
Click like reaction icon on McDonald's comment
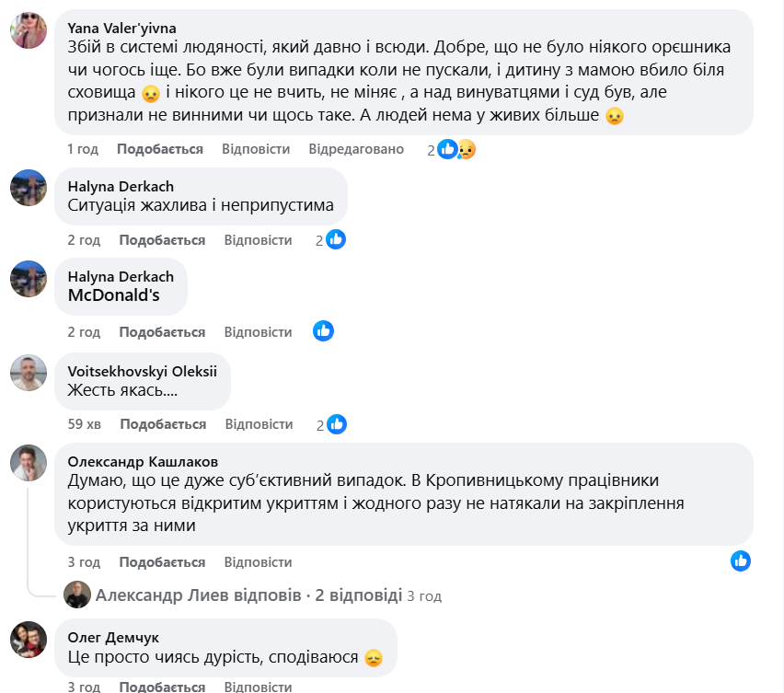pos(323,331)
